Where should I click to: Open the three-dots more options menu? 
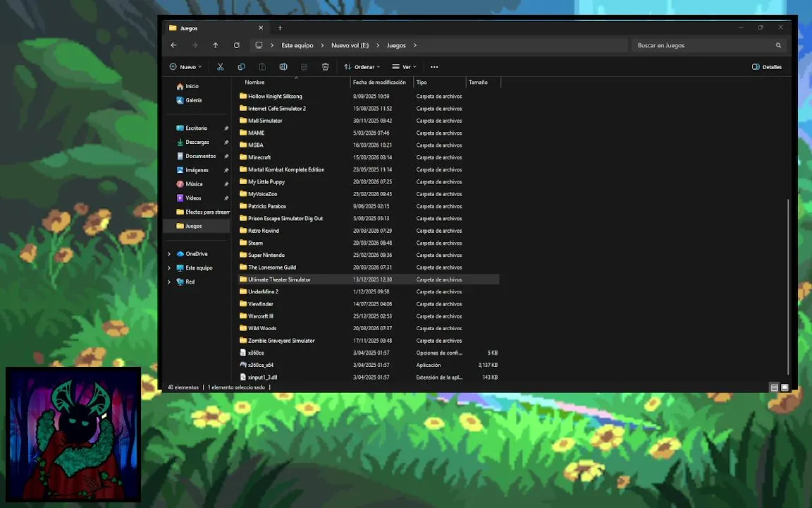point(434,67)
